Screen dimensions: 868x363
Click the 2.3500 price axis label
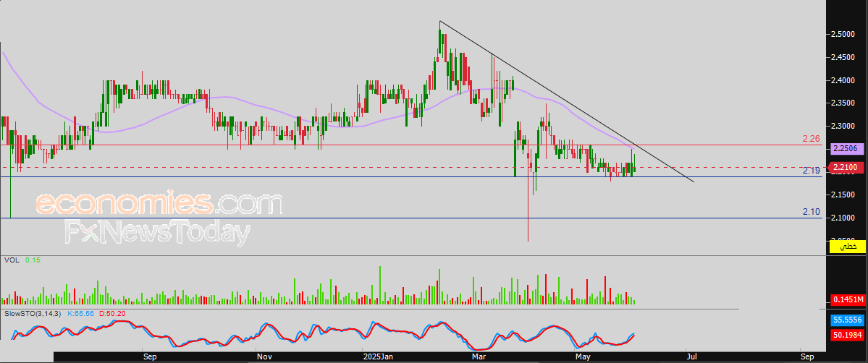pos(842,103)
